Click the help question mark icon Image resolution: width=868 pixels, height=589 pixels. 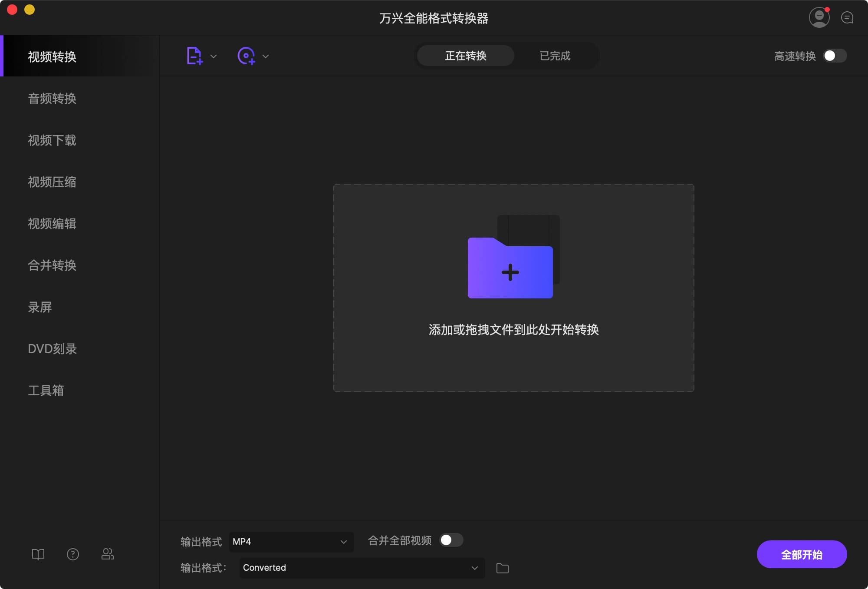coord(73,554)
